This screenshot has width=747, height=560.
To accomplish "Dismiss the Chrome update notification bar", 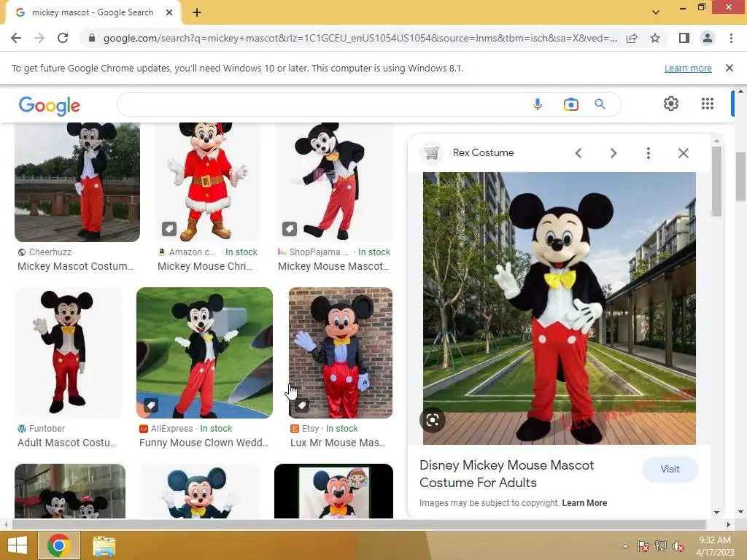I will (729, 68).
